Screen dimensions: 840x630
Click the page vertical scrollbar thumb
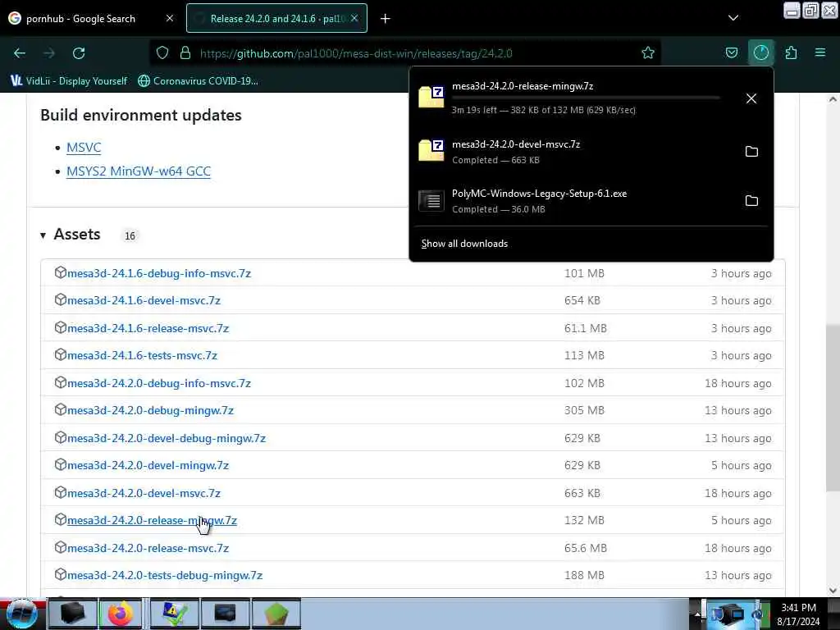[833, 409]
